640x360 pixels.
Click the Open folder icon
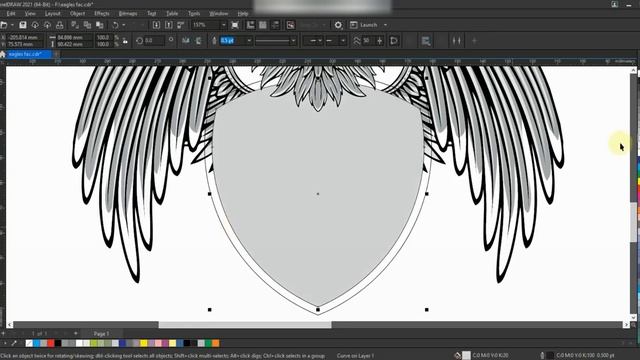(x=4, y=25)
